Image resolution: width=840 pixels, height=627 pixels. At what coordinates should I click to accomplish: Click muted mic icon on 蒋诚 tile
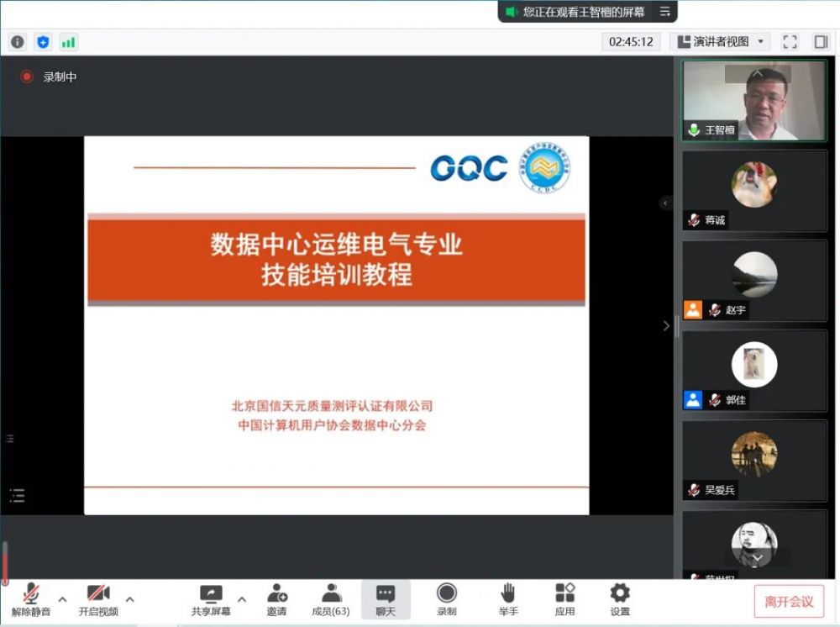[694, 219]
